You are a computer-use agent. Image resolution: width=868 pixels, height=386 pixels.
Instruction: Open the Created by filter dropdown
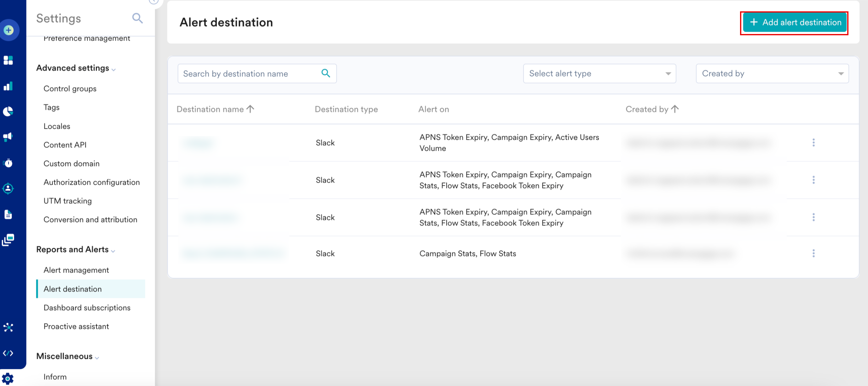(772, 73)
